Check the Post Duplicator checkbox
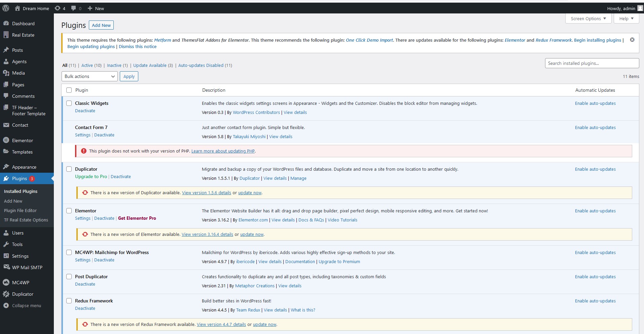644x334 pixels. coord(69,277)
